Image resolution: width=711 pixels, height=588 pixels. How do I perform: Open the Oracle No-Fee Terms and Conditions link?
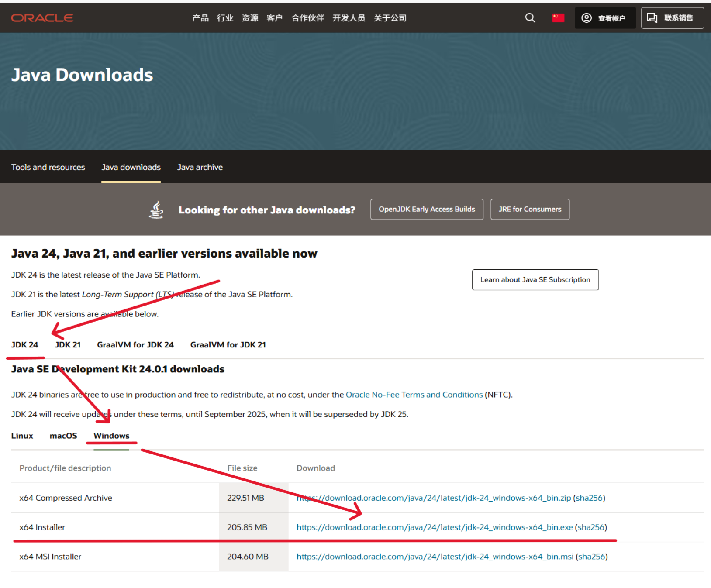click(x=414, y=394)
